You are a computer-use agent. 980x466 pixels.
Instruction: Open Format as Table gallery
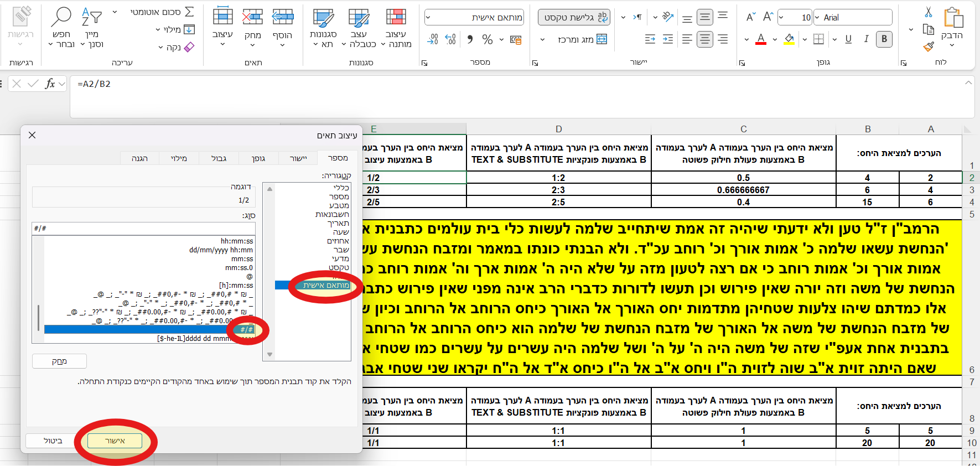[359, 28]
